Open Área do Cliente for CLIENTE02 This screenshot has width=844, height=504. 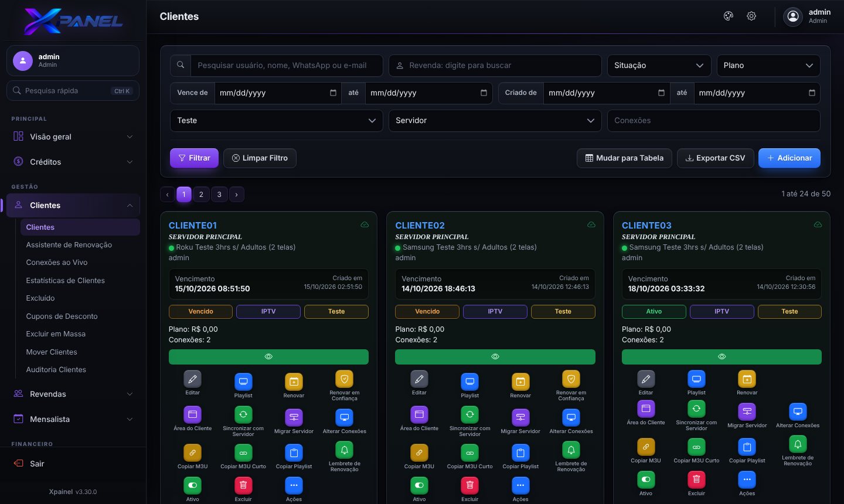coord(419,415)
